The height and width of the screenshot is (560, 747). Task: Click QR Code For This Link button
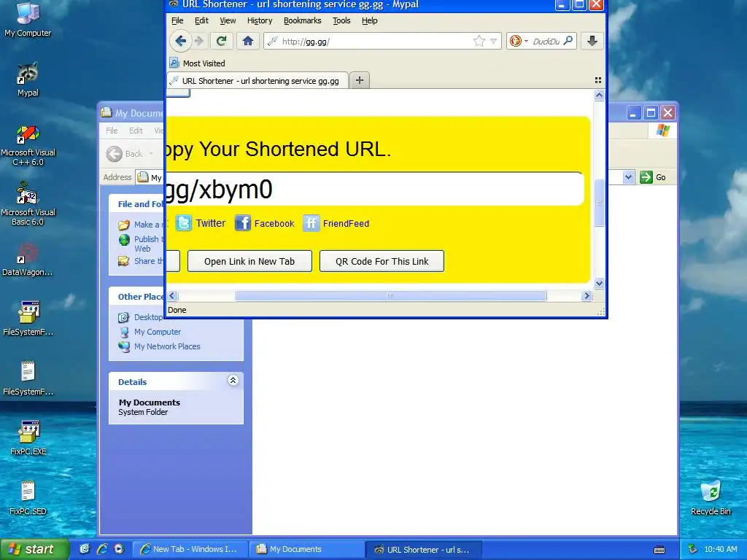(x=382, y=262)
